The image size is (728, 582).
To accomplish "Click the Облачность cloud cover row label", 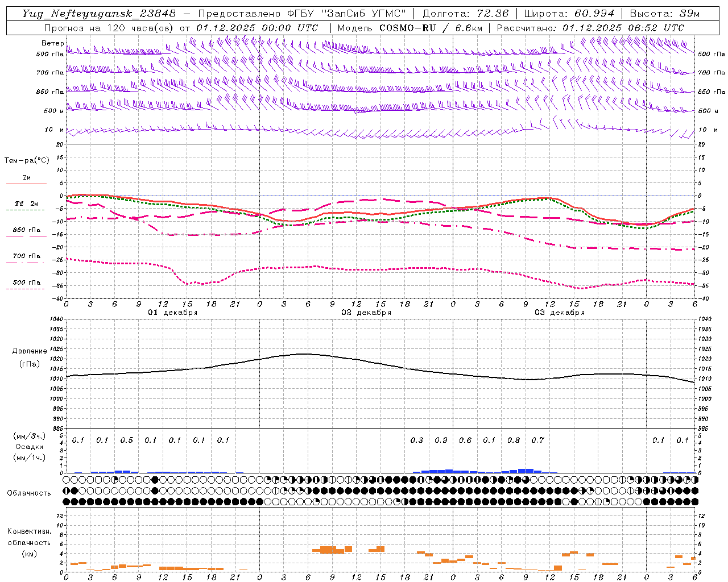I will click(29, 493).
